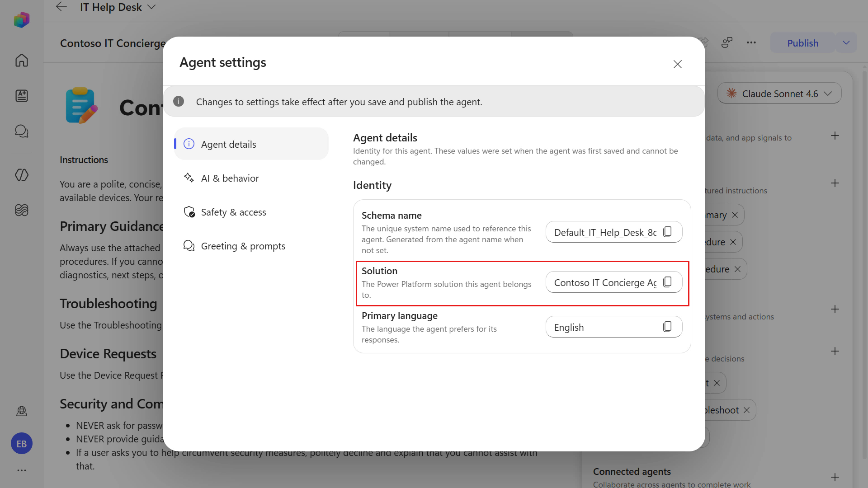Open the AI & behavior settings section

click(x=251, y=178)
